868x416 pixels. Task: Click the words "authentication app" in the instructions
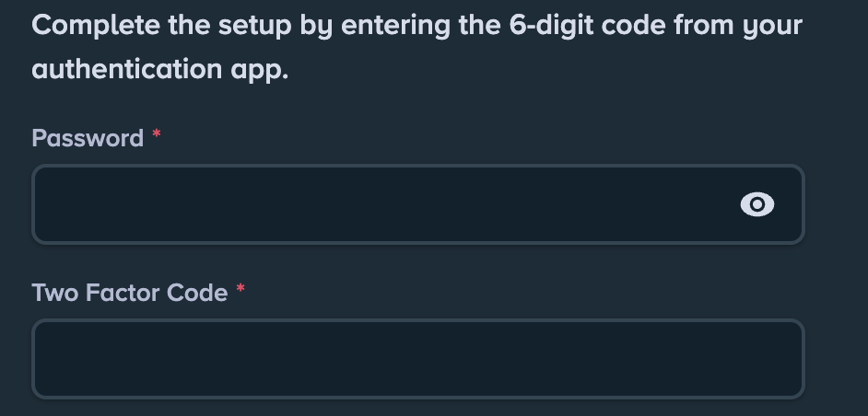click(159, 69)
